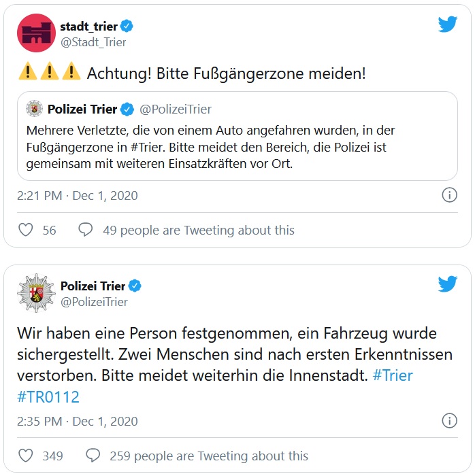Viewport: 475px width, 476px height.
Task: Open the stadt_trier display name
Action: tap(88, 27)
